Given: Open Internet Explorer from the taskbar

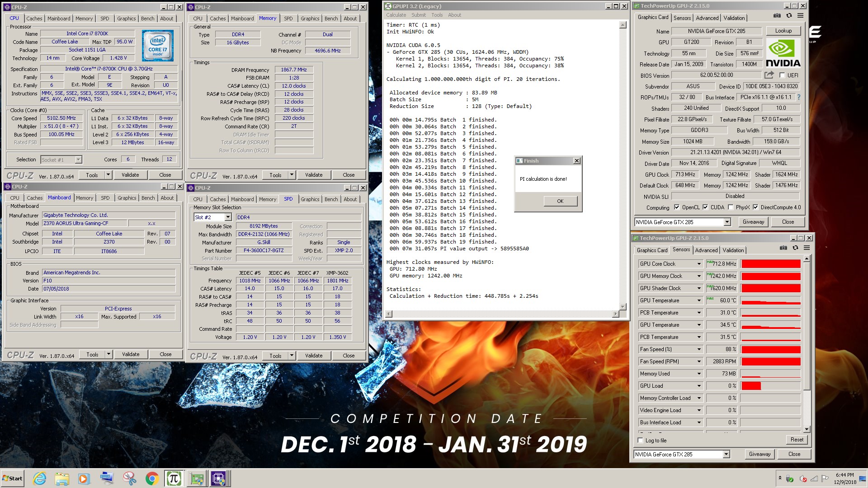Looking at the screenshot, I should 40,479.
